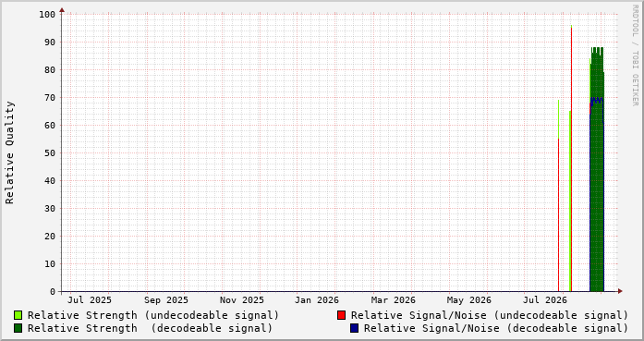Image resolution: width=644 pixels, height=341 pixels.
Task: Click the dark blue decodeable Signal/Noise swatch
Action: [354, 328]
